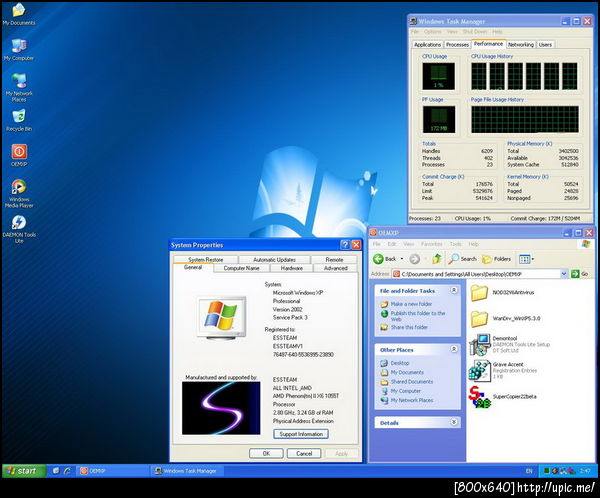Viewport: 600px width, 498px height.
Task: Collapse the File and Folder Tasks panel
Action: (454, 291)
